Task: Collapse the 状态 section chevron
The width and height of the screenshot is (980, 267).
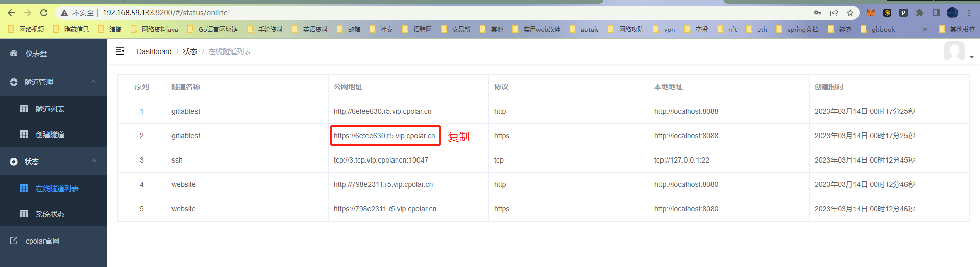Action: [x=94, y=161]
